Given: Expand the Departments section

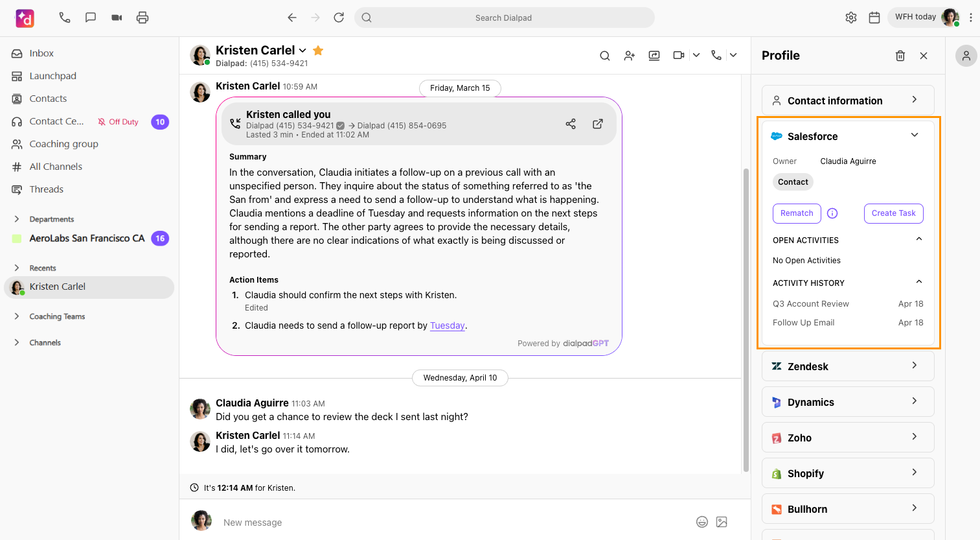Looking at the screenshot, I should (x=17, y=219).
